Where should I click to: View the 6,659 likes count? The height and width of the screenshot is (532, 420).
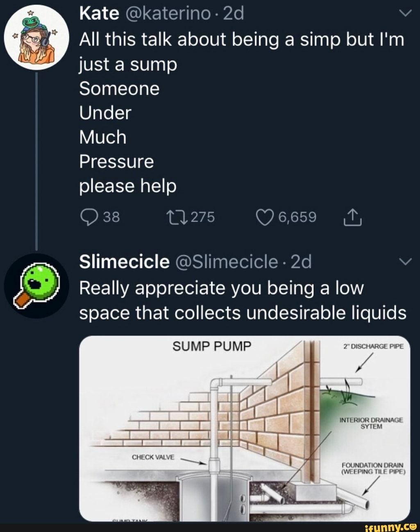click(297, 217)
